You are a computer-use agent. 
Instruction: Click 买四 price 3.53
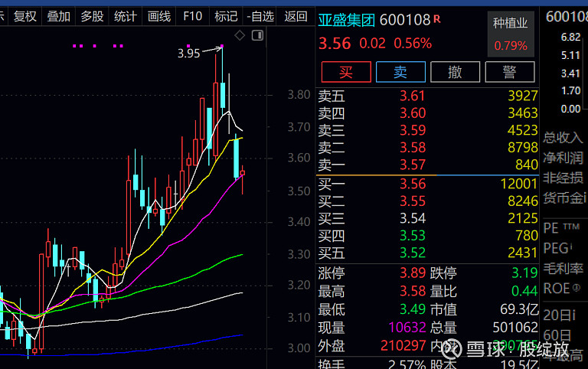click(413, 236)
